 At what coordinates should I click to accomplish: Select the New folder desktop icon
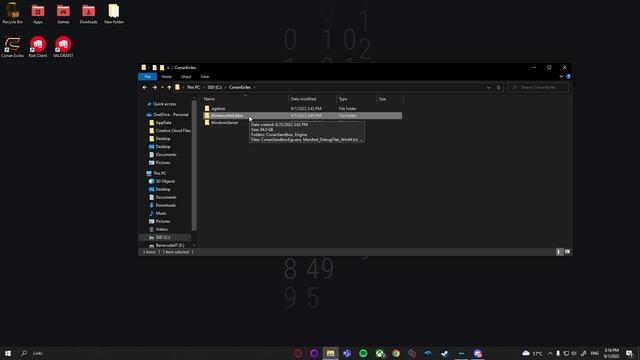click(113, 13)
